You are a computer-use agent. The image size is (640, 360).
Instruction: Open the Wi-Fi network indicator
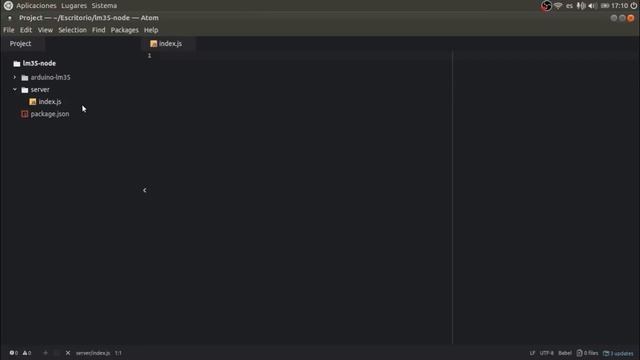coord(558,6)
